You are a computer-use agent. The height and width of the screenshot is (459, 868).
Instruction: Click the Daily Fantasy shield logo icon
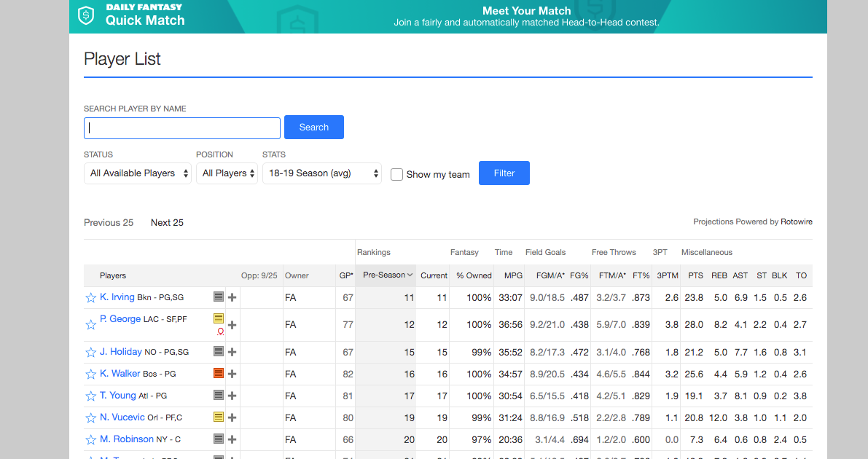coord(87,15)
